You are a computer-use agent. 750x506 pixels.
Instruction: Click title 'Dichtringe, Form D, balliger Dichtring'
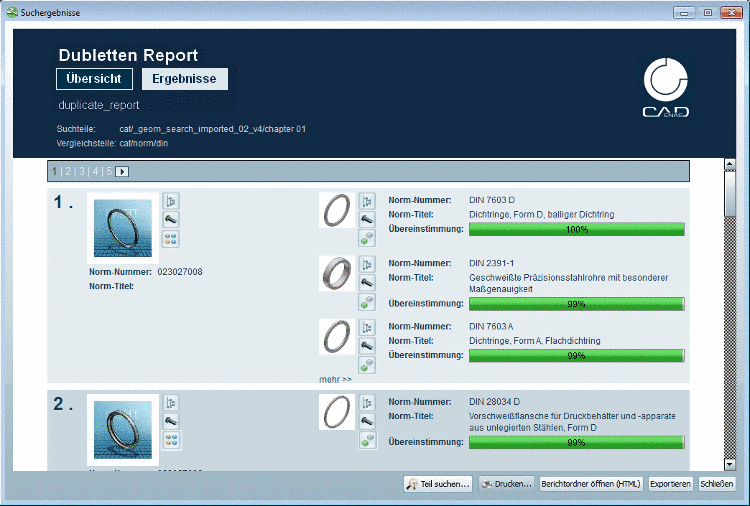coord(541,214)
